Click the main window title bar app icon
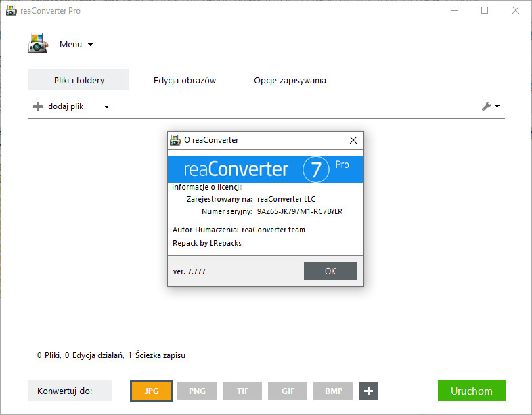The width and height of the screenshot is (532, 415). coord(12,11)
